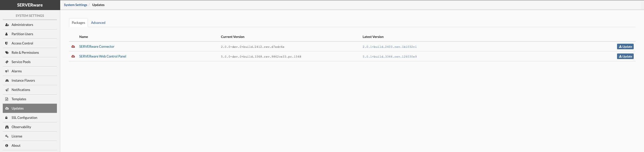
Task: Click red cloud icon beside Web Control Panel
Action: 73,56
